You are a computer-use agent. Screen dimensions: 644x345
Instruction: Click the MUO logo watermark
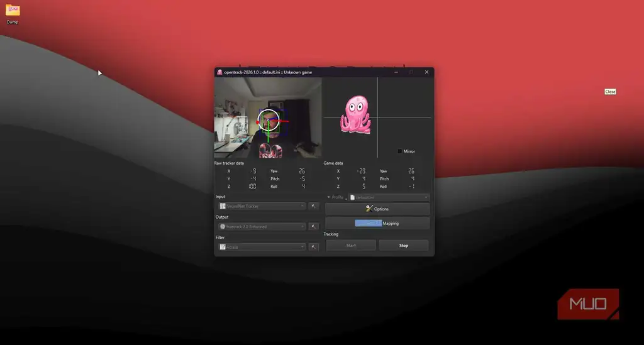click(588, 304)
